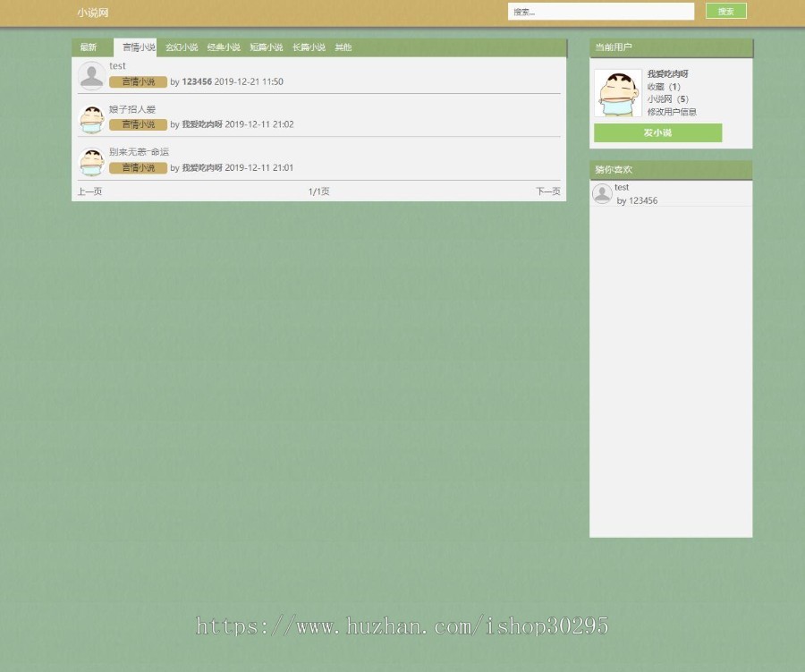805x672 pixels.
Task: Click the 发小说 publish button
Action: point(657,132)
